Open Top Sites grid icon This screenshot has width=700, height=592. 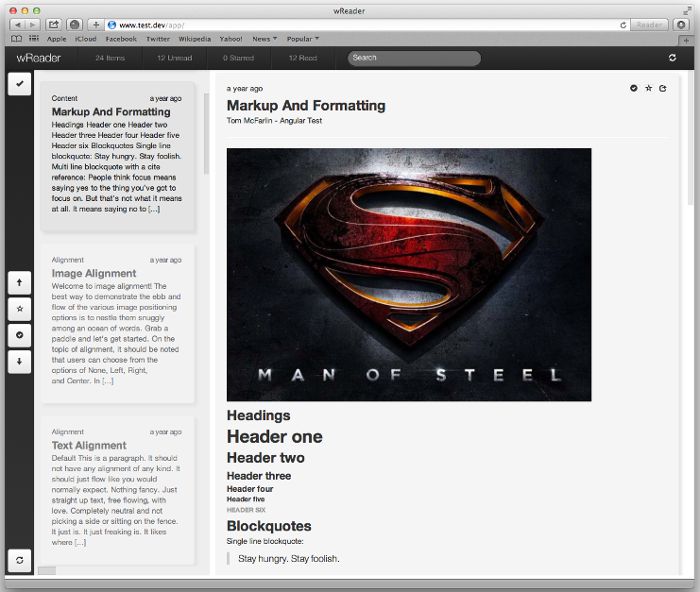pos(34,39)
